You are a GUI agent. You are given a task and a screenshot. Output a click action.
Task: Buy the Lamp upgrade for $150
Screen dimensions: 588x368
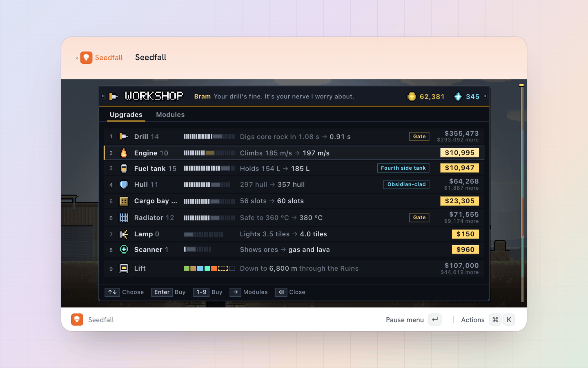pyautogui.click(x=465, y=234)
